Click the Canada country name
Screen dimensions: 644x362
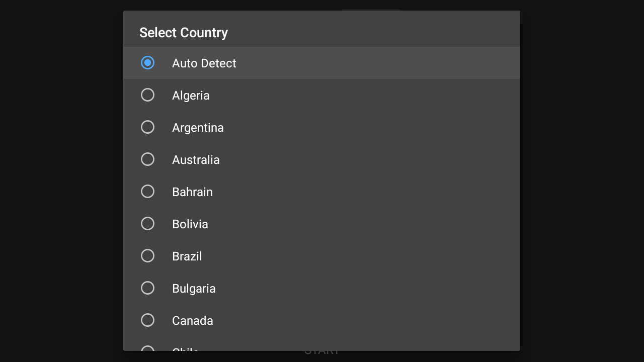click(x=192, y=321)
